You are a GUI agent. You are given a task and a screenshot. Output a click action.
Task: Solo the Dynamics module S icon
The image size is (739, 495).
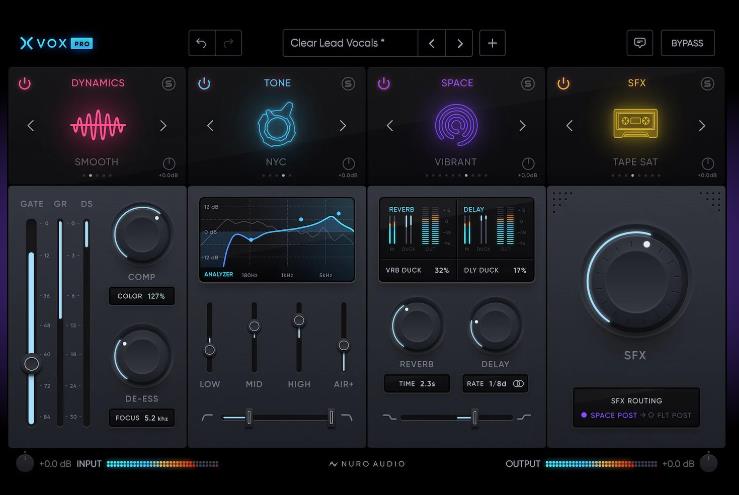click(x=169, y=84)
